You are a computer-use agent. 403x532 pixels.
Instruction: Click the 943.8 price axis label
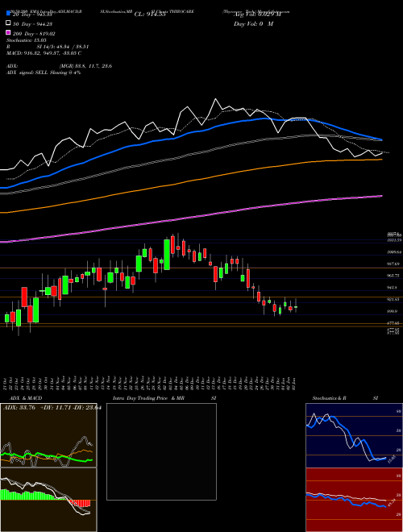(393, 288)
